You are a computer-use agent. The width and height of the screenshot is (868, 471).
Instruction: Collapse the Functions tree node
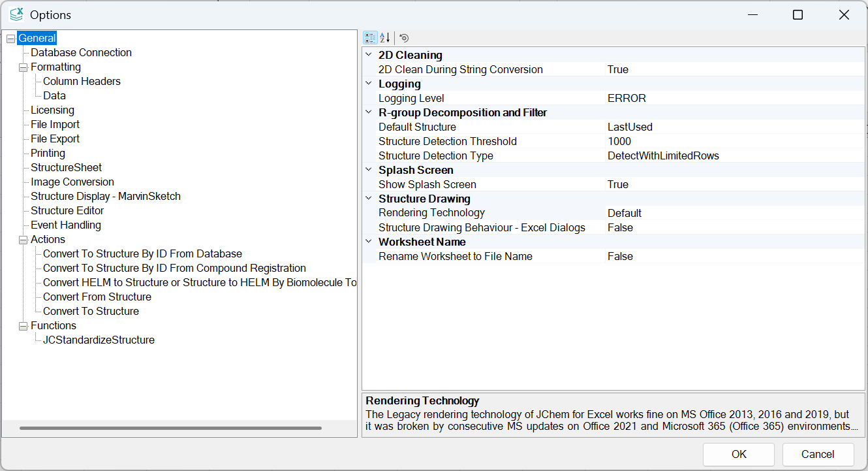tap(23, 326)
